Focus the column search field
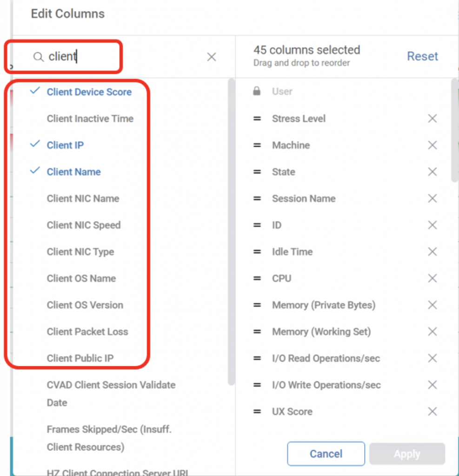The width and height of the screenshot is (459, 476). [121, 57]
